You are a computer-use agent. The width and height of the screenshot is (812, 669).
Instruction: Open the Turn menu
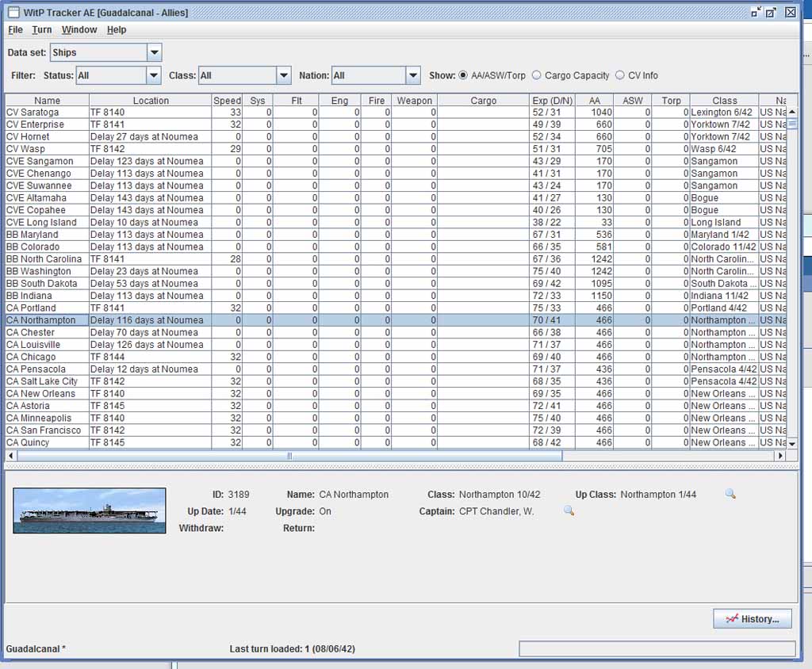[x=41, y=29]
